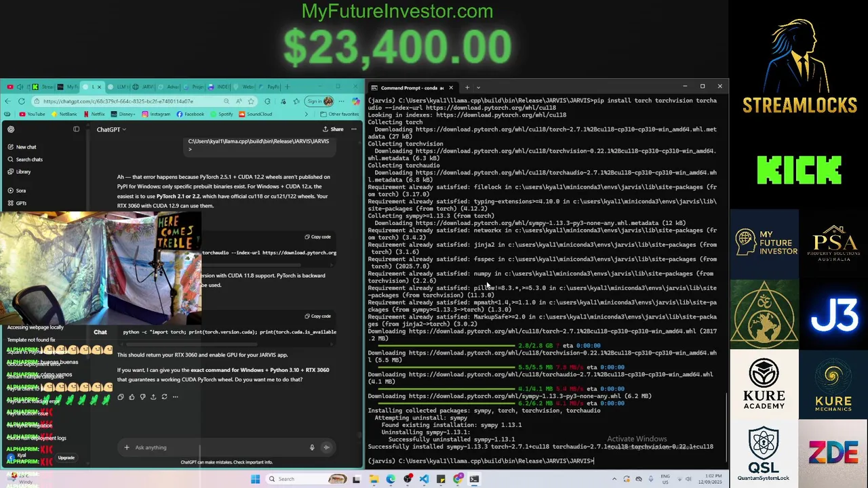Open Instagram bookmark in favorites bar
Screen dimensions: 868x488
click(157, 114)
